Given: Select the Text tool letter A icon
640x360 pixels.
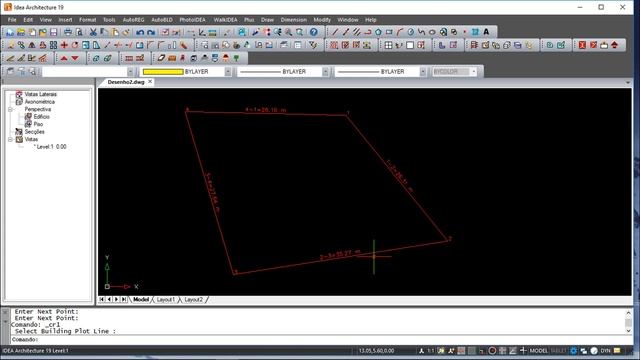Looking at the screenshot, I should pos(486,32).
